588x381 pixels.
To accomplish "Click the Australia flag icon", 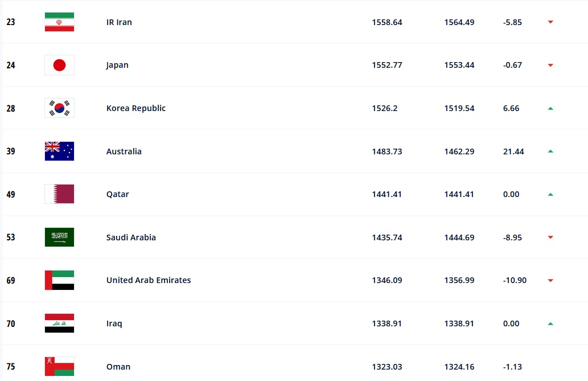I will (x=59, y=151).
